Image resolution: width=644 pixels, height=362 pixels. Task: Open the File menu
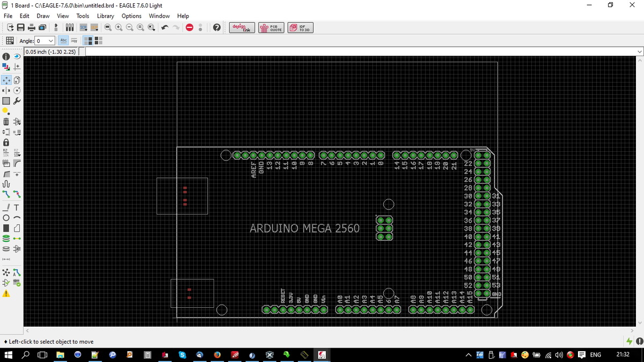(x=8, y=16)
